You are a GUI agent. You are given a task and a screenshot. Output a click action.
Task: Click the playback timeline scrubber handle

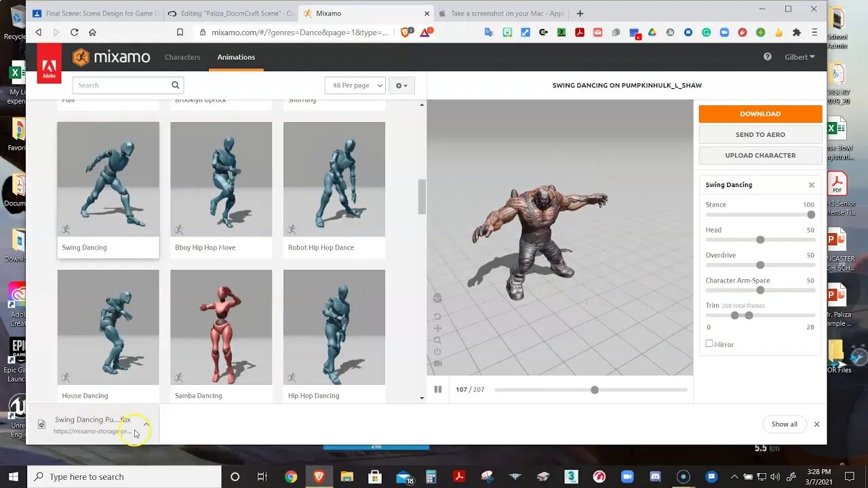click(x=595, y=390)
